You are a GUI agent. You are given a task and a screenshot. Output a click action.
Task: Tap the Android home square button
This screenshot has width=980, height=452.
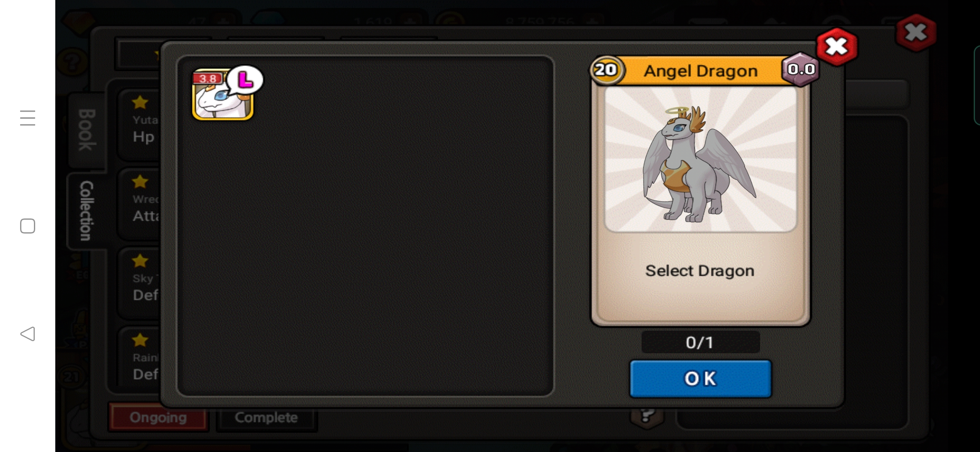click(28, 226)
